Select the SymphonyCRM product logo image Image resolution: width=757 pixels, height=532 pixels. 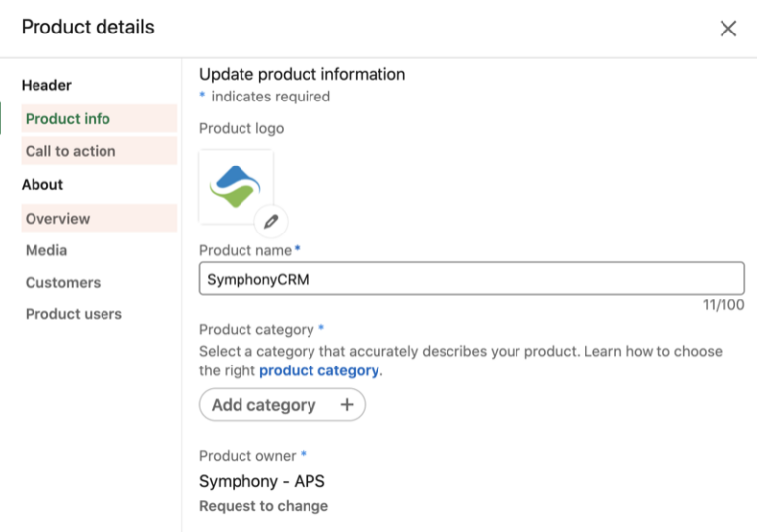tap(236, 186)
